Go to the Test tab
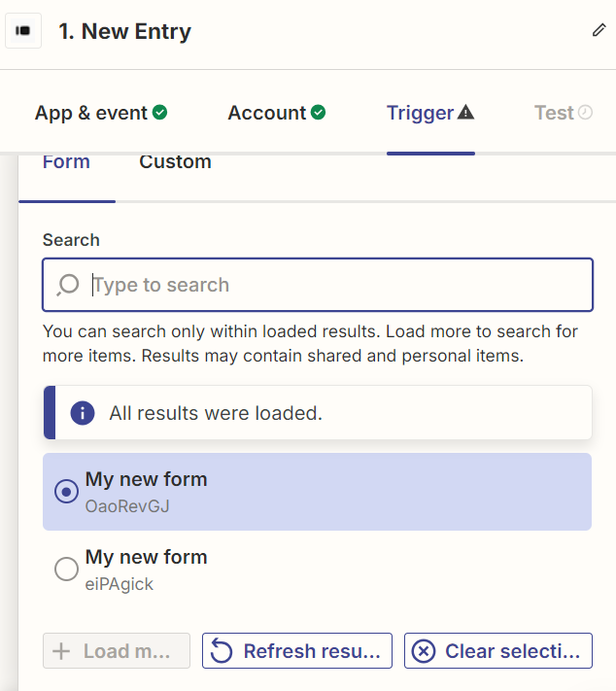 [564, 113]
